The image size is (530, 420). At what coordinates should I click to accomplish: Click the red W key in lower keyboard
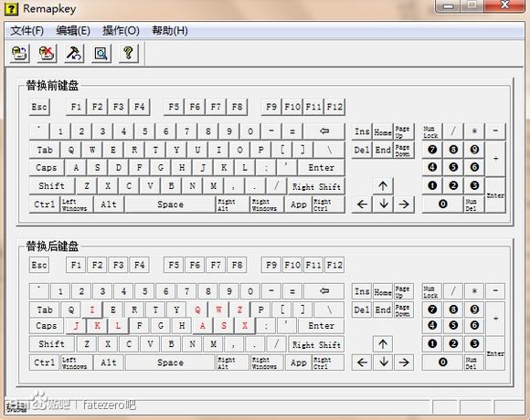point(218,310)
